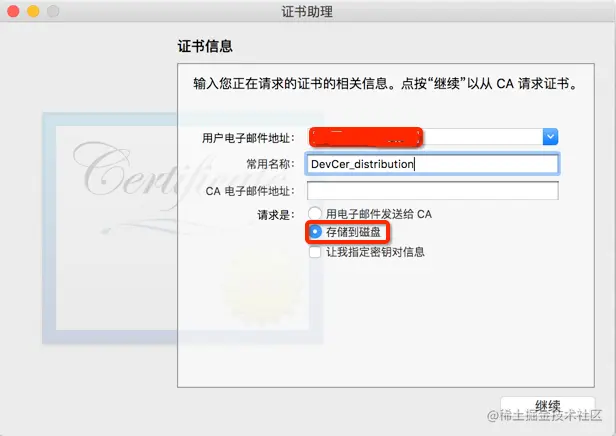Choose the 存储到磁盘 radio button
This screenshot has width=616, height=436.
[x=315, y=232]
